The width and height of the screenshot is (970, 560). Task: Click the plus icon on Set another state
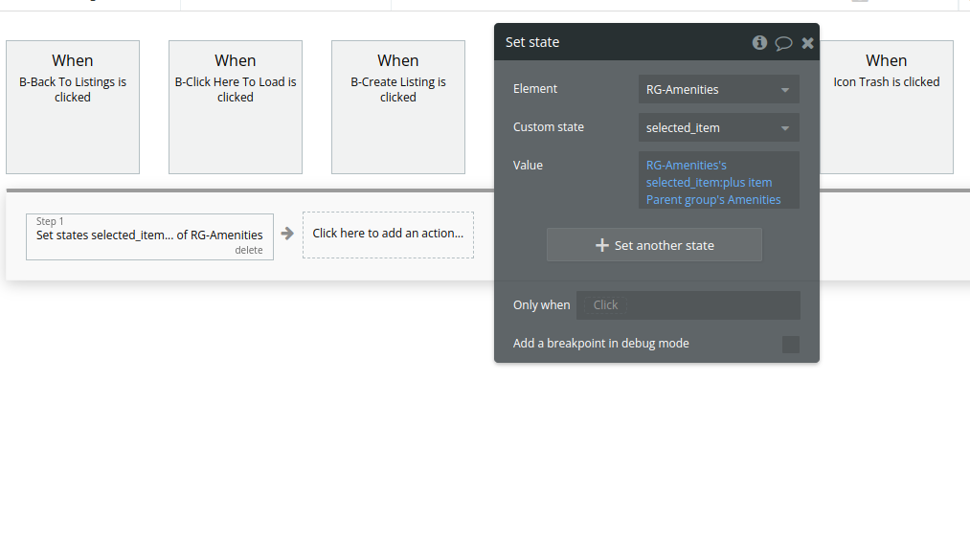(x=602, y=245)
